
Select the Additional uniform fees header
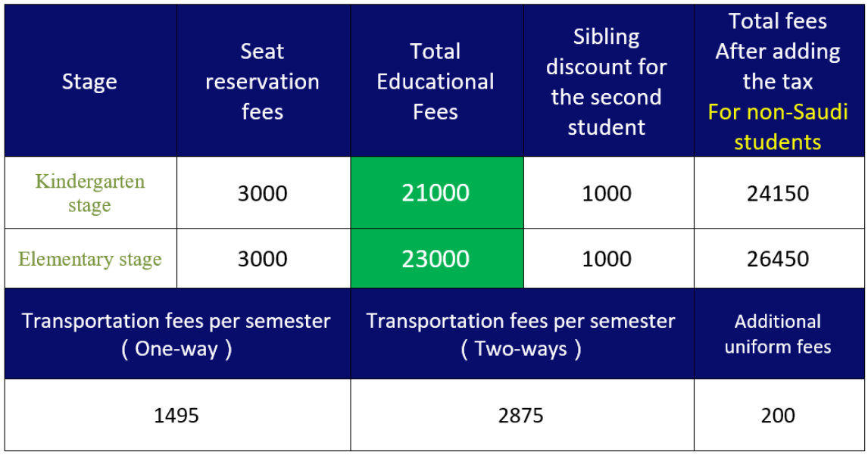(x=779, y=334)
